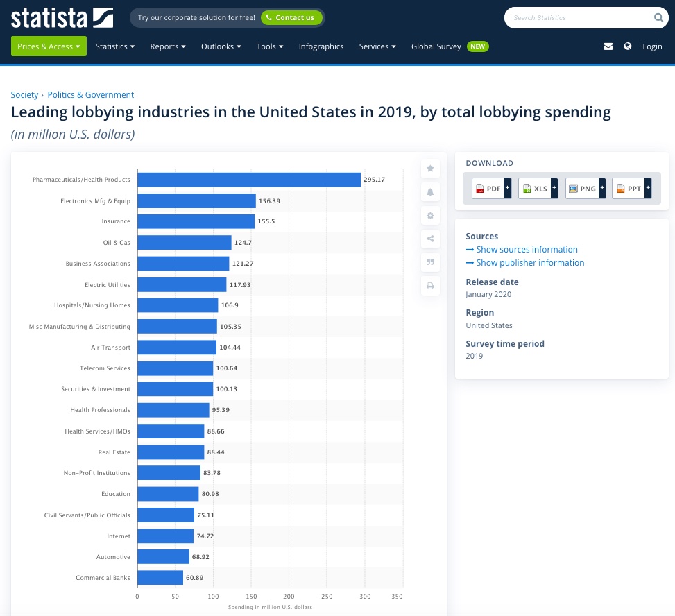
Task: Open Politics & Government breadcrumb link
Action: 90,95
